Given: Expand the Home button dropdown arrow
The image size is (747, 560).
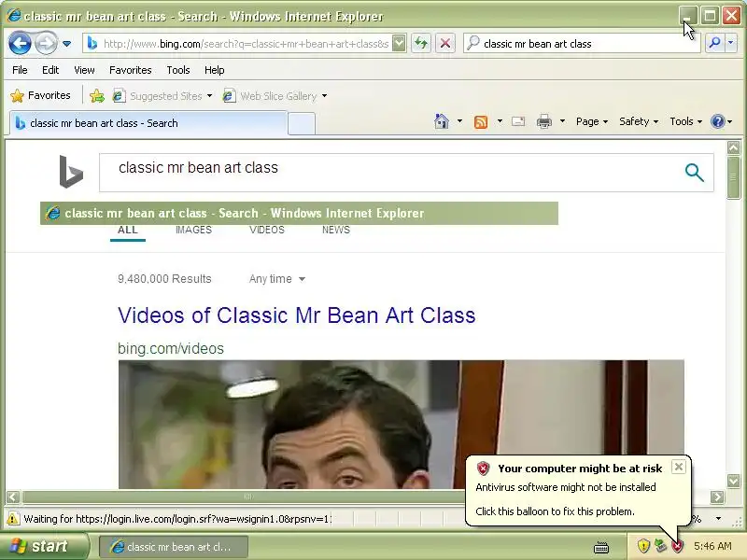Looking at the screenshot, I should click(x=459, y=121).
